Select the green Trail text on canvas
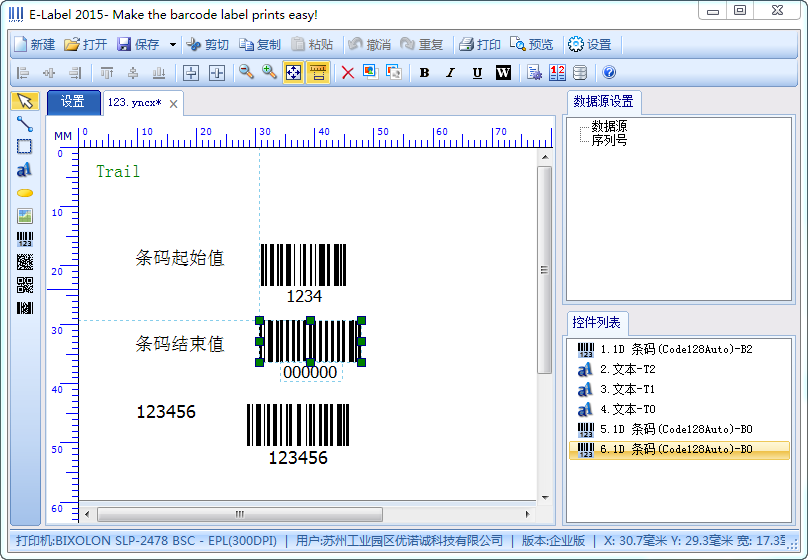The image size is (808, 560). pos(118,172)
